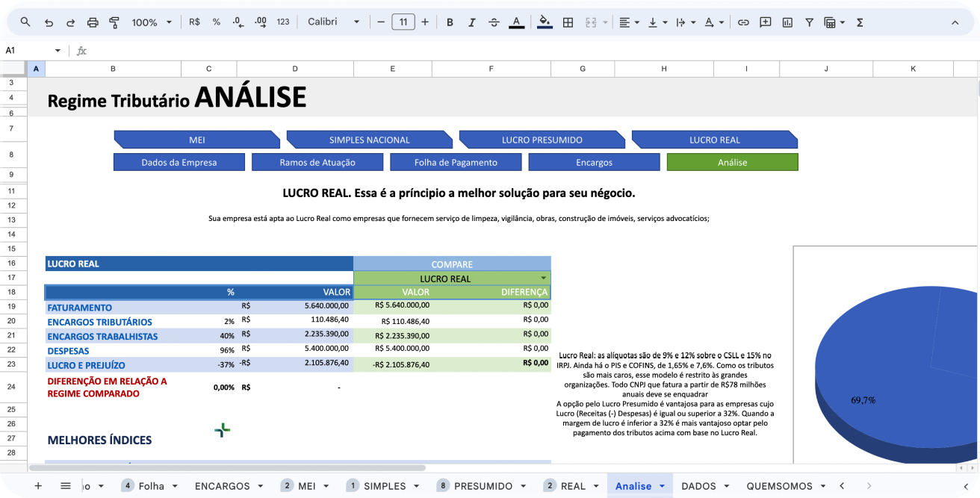Image resolution: width=980 pixels, height=498 pixels.
Task: Add a comment
Action: (x=766, y=22)
